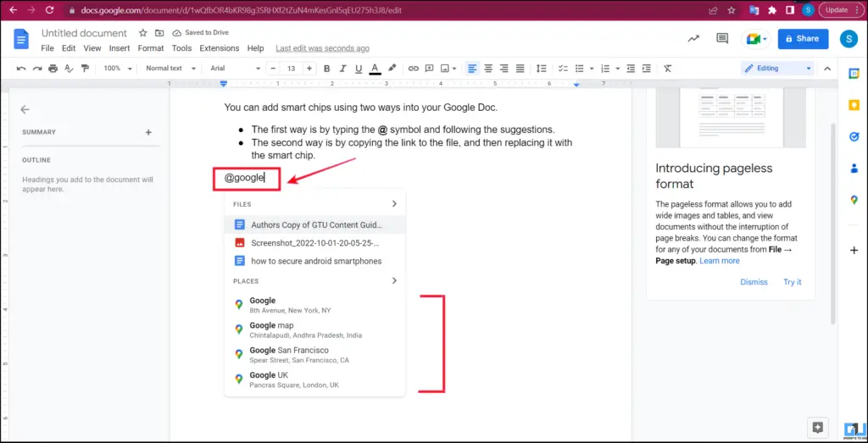Toggle underline formatting
Screen dimensions: 868x443
(359, 69)
